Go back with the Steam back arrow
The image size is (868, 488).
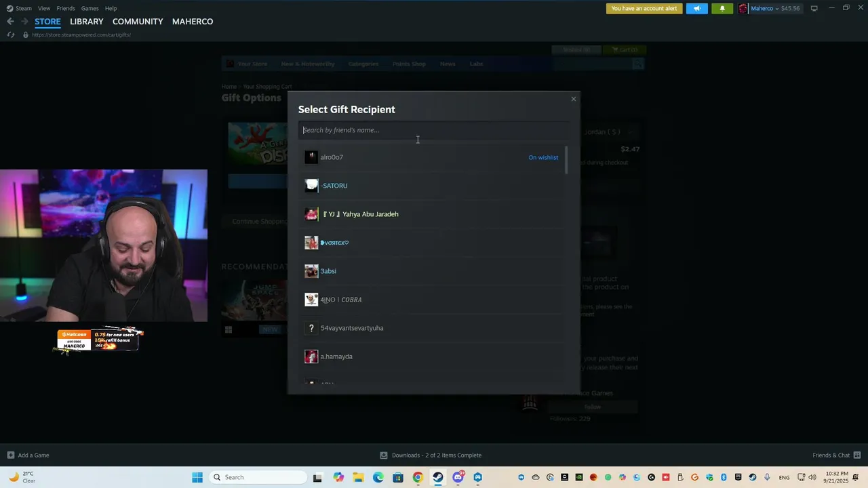(10, 22)
